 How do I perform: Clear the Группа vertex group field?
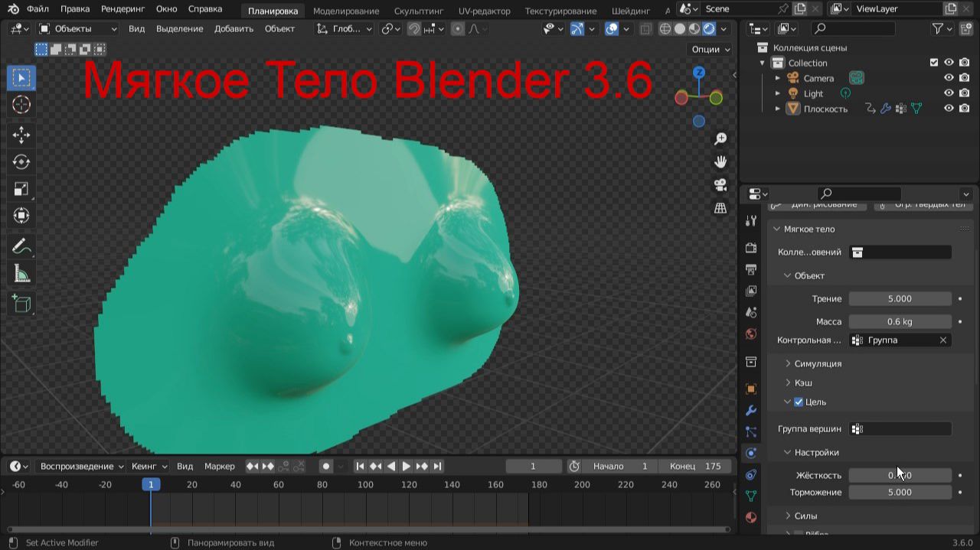943,340
